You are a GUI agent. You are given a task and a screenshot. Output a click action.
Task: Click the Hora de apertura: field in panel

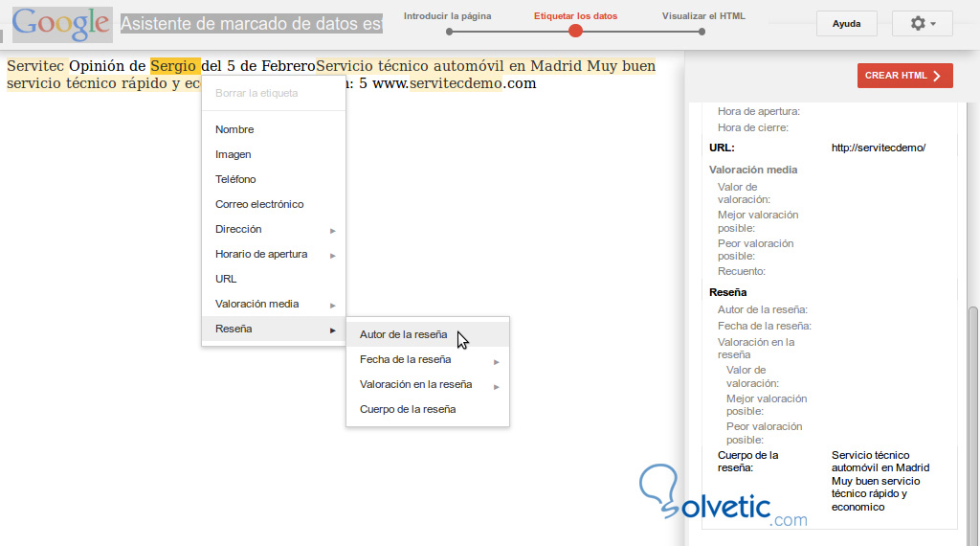[759, 111]
